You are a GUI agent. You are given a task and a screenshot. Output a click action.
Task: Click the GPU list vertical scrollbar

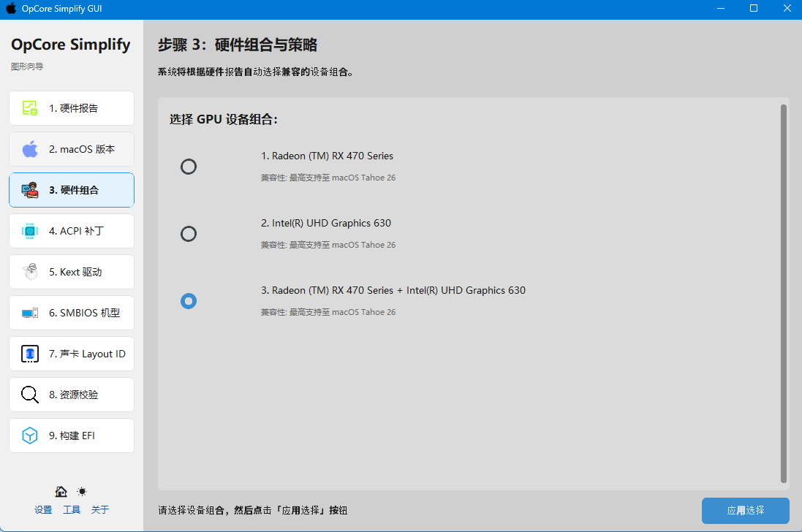783,293
